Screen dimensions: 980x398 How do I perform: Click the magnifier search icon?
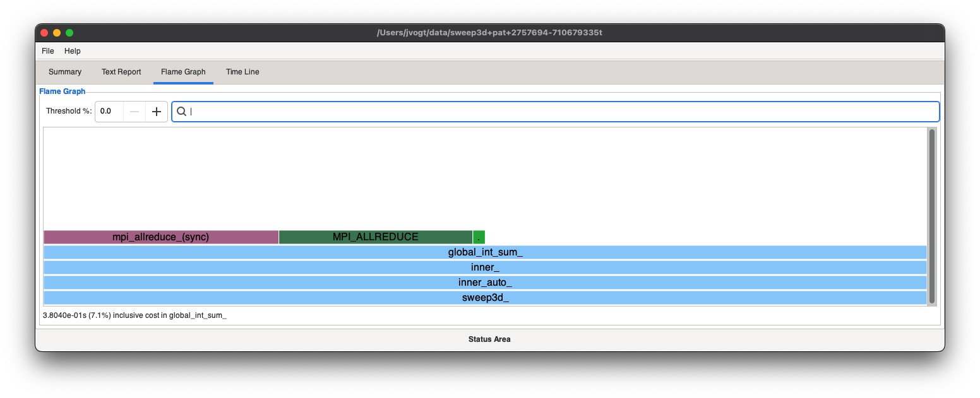click(x=181, y=112)
